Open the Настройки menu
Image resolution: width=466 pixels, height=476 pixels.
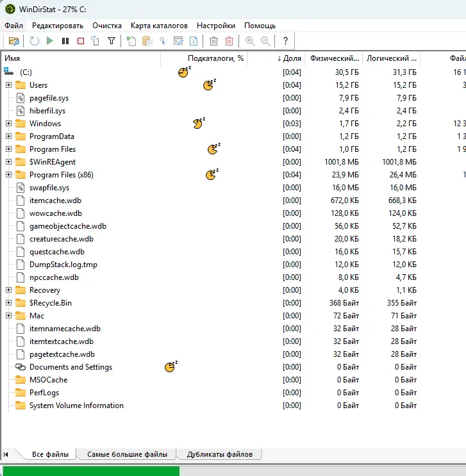click(216, 26)
